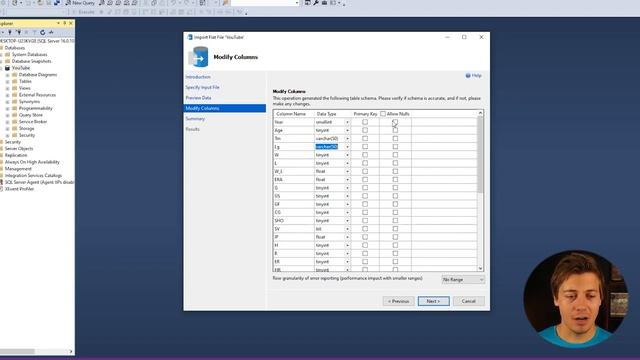Check Allow Nulls for the IP row
This screenshot has height=360, width=640.
395,237
